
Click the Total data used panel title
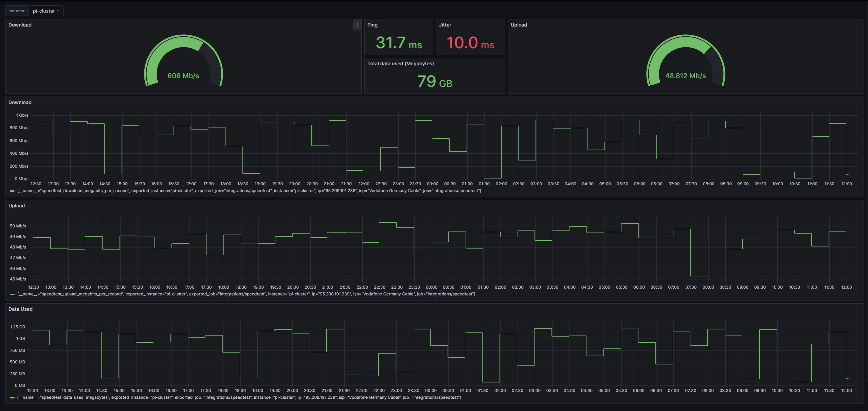tap(400, 64)
